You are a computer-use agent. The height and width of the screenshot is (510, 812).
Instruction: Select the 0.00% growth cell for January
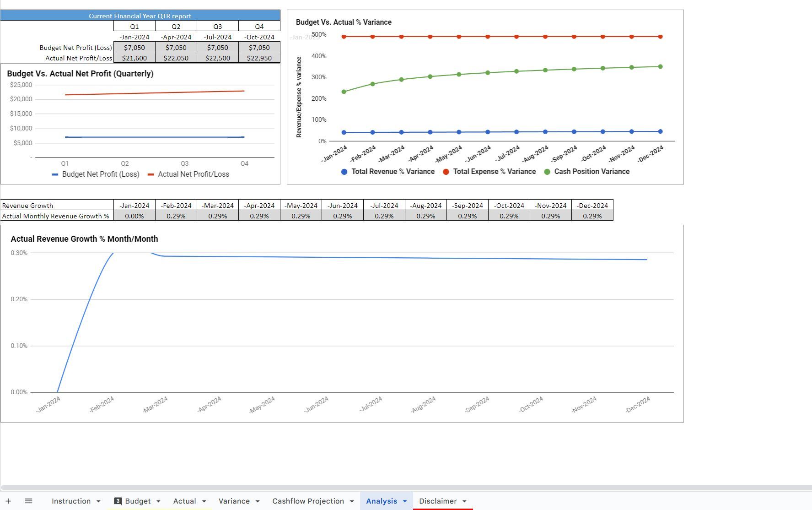coord(134,216)
